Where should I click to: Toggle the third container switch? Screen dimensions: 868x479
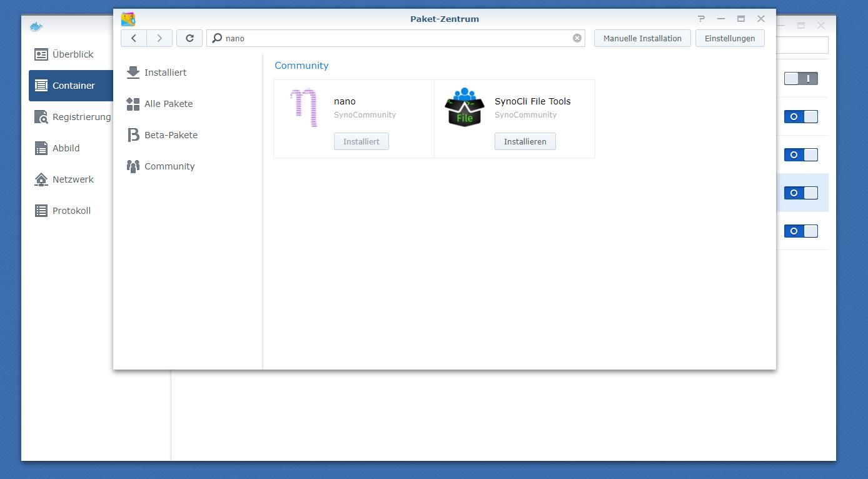pos(801,155)
